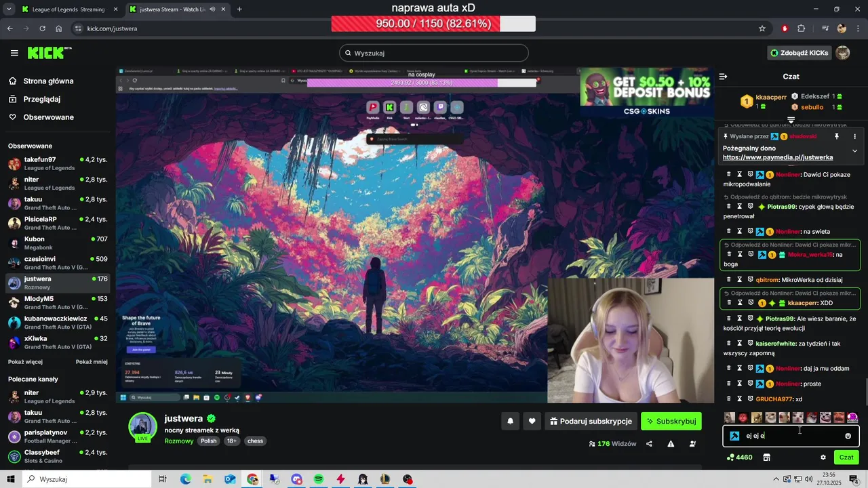Click Pokaż mniej in followed list
868x488 pixels.
point(92,362)
